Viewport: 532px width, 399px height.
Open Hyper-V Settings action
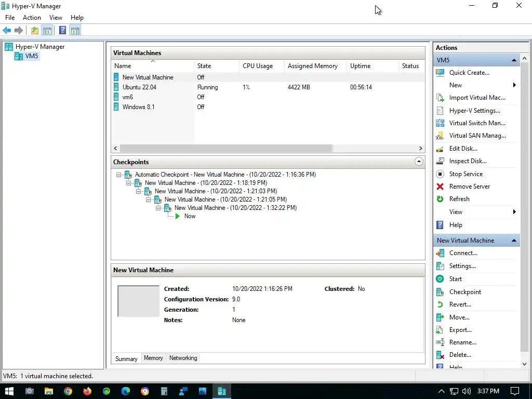[474, 111]
